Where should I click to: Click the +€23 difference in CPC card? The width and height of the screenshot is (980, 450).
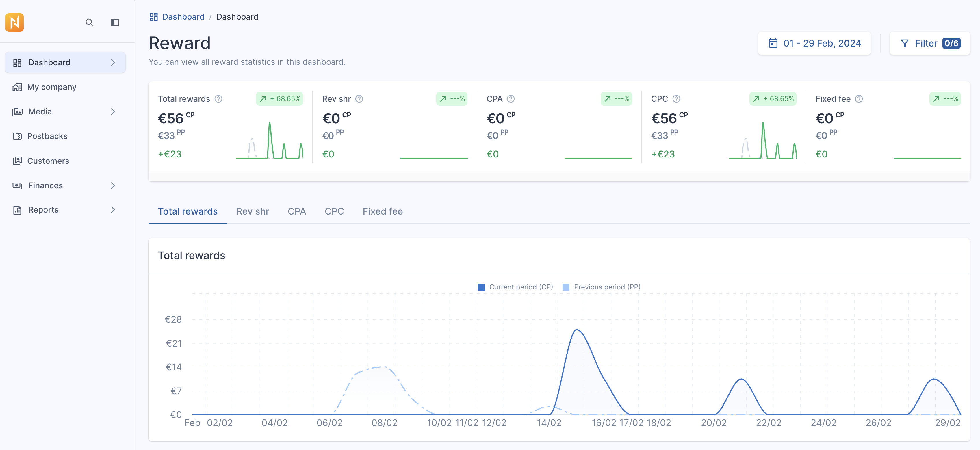coord(663,154)
